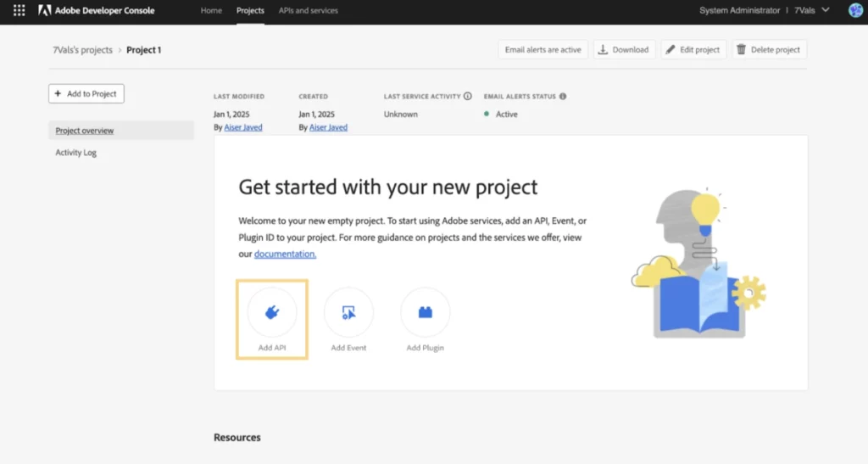Open Aiser Javed link under Last Modified
Image resolution: width=868 pixels, height=464 pixels.
(x=243, y=127)
